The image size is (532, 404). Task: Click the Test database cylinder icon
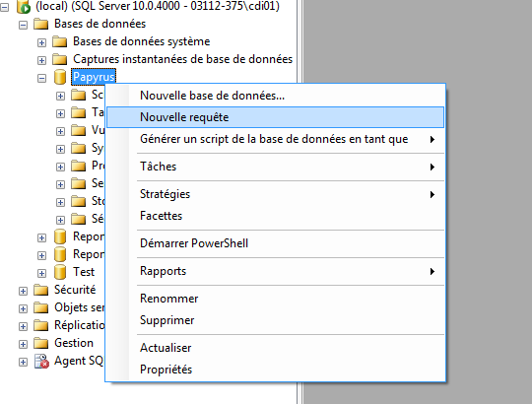(60, 272)
